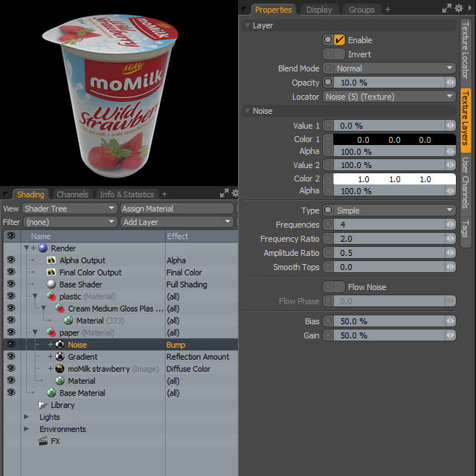The image size is (476, 476).
Task: Click the Gain value field
Action: (389, 335)
